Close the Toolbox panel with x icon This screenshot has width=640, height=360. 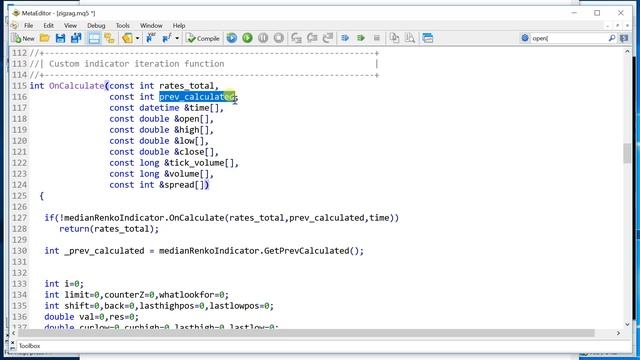[12, 342]
